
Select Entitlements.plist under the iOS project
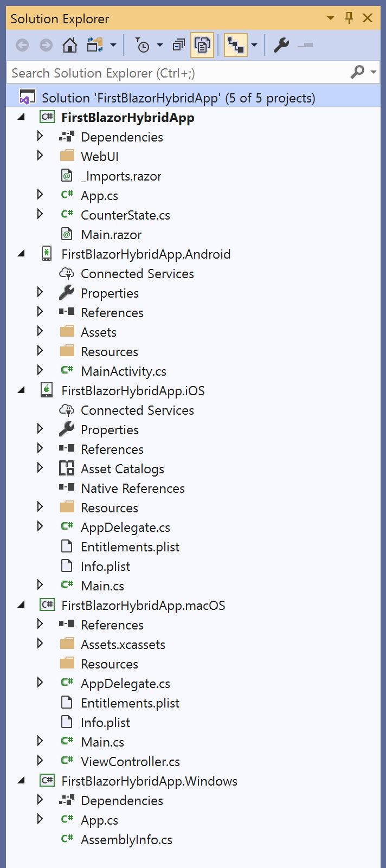[x=130, y=547]
